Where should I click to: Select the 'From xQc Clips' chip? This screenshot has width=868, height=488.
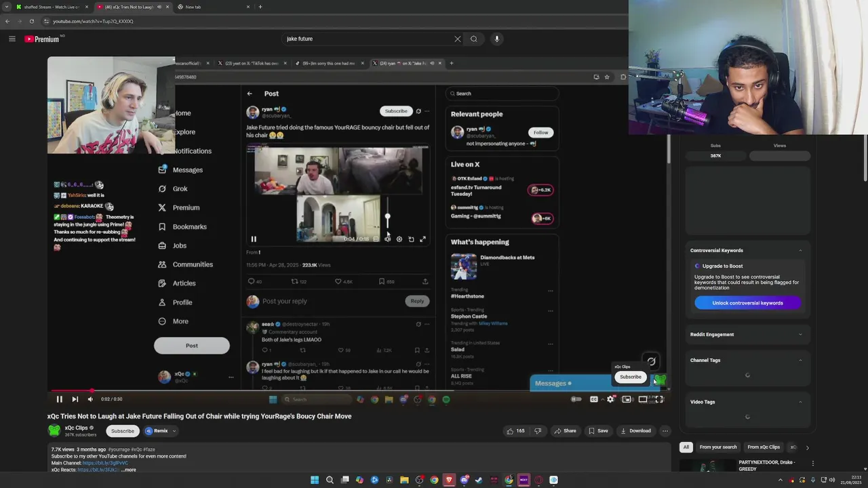pos(764,447)
